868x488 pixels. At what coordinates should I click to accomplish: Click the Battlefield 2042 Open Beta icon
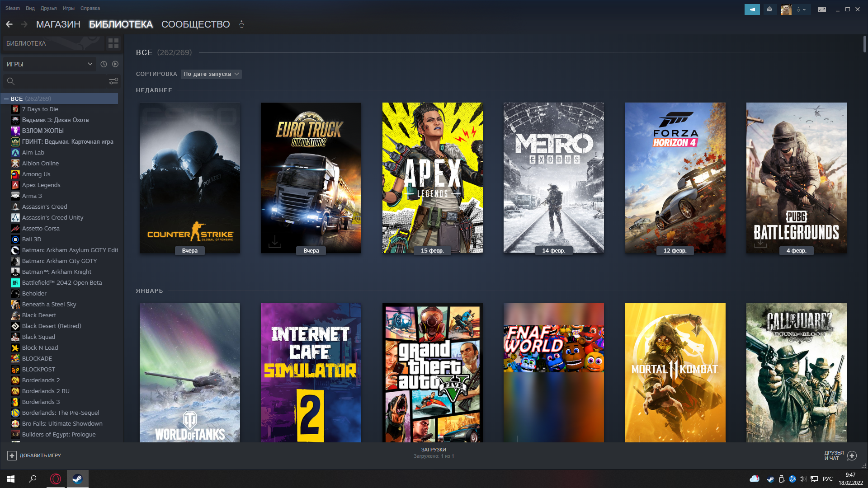click(x=15, y=283)
